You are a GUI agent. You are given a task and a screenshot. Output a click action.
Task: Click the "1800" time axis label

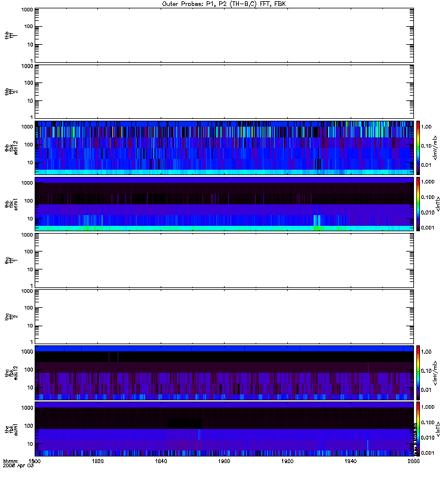click(35, 461)
